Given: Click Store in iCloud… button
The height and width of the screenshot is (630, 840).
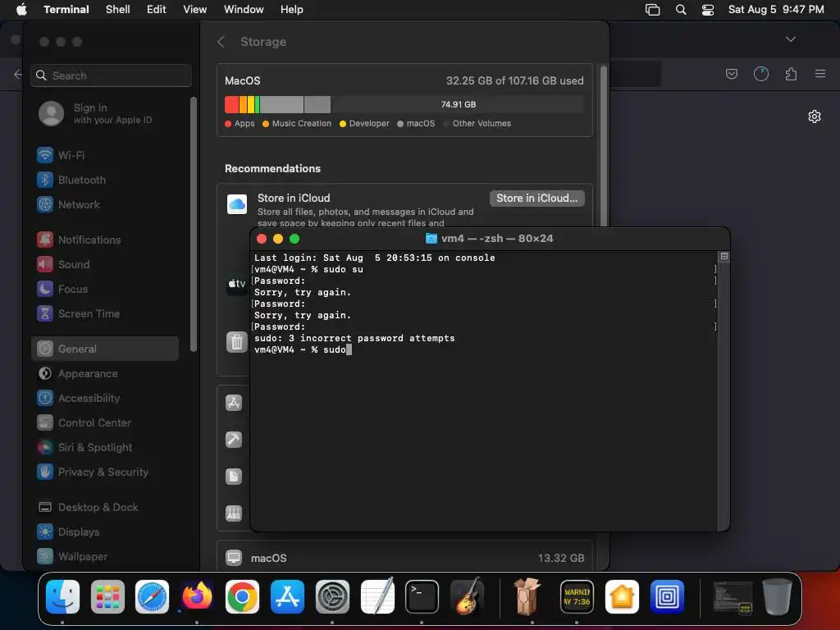Looking at the screenshot, I should pyautogui.click(x=536, y=199).
